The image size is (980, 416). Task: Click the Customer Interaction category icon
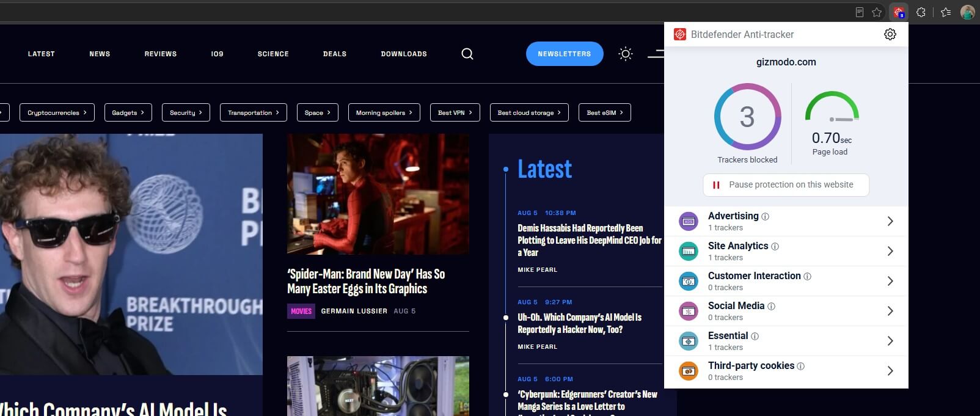tap(689, 281)
